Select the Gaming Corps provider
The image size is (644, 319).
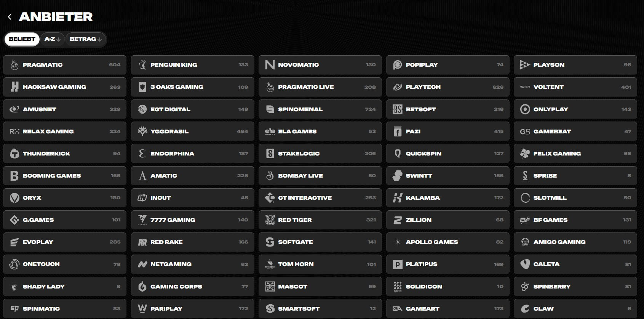tap(192, 287)
